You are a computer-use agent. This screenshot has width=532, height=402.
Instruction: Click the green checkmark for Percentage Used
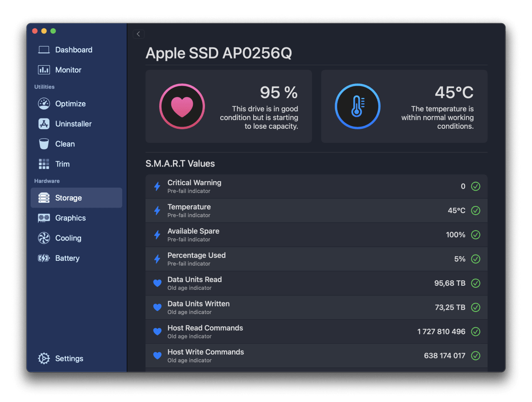475,259
